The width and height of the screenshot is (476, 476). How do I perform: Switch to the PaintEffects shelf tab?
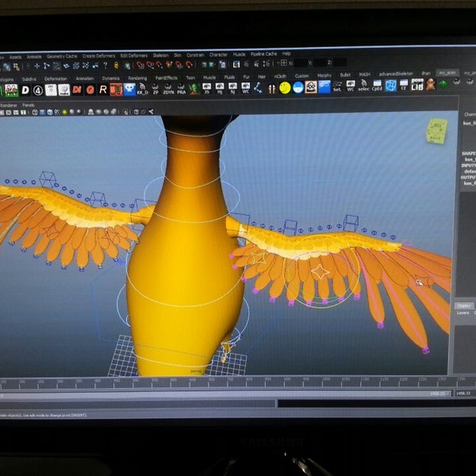(x=167, y=78)
